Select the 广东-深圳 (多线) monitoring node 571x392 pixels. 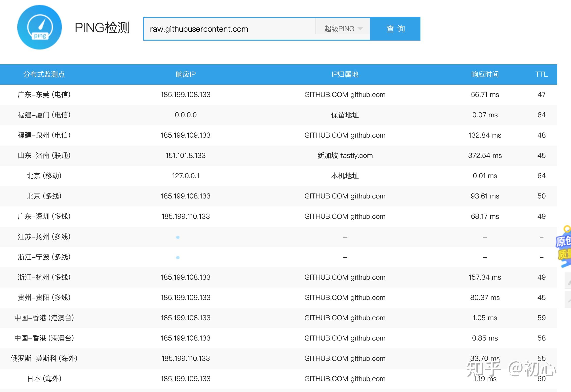[44, 216]
